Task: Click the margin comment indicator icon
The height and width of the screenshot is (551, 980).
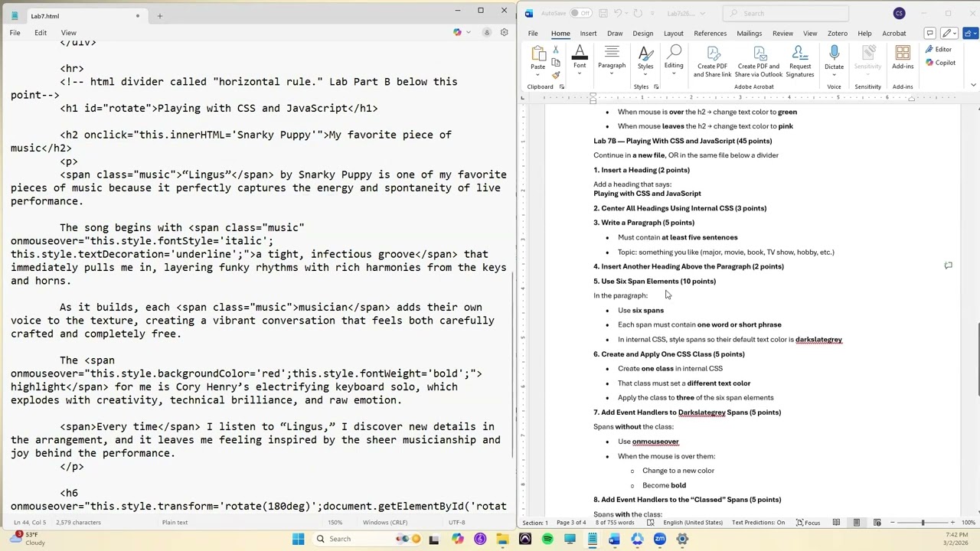Action: [x=948, y=266]
